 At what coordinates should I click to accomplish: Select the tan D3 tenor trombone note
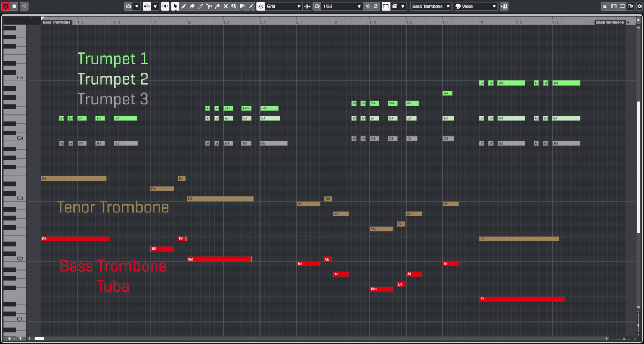coord(162,189)
